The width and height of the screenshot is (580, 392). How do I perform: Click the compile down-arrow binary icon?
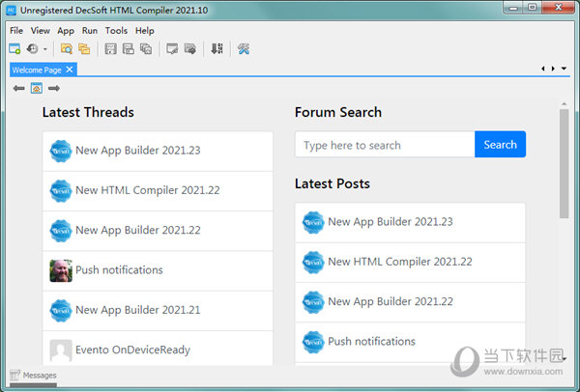point(217,49)
